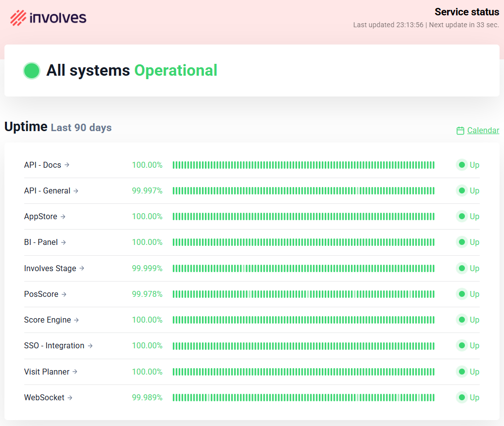This screenshot has width=504, height=426.
Task: Click the Last updated timestamp text
Action: click(389, 25)
